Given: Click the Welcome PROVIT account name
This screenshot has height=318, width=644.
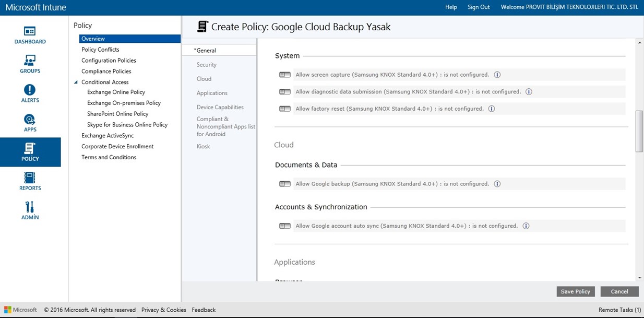Looking at the screenshot, I should (x=569, y=7).
